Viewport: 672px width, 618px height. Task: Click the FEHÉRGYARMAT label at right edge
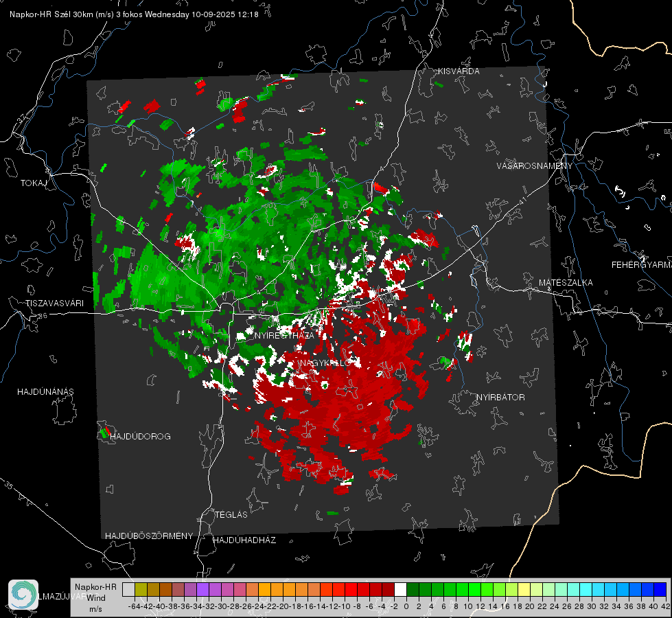coord(641,265)
